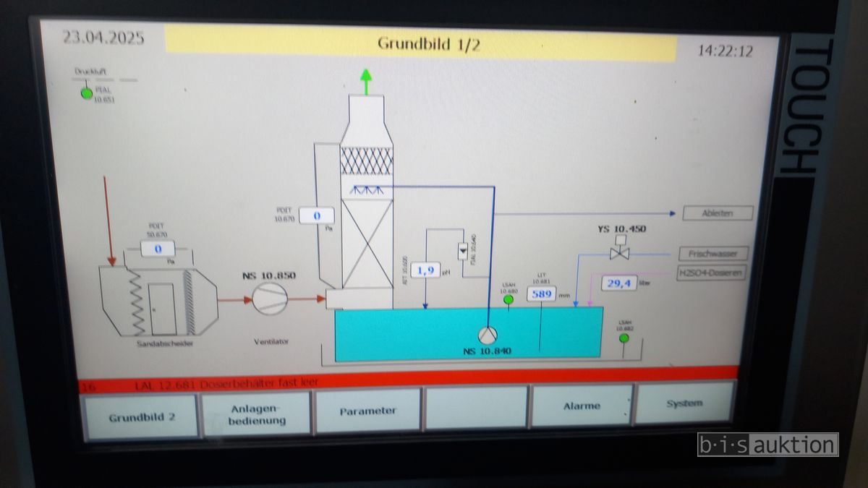
Task: Select the scrubber tower packing section
Action: click(367, 242)
